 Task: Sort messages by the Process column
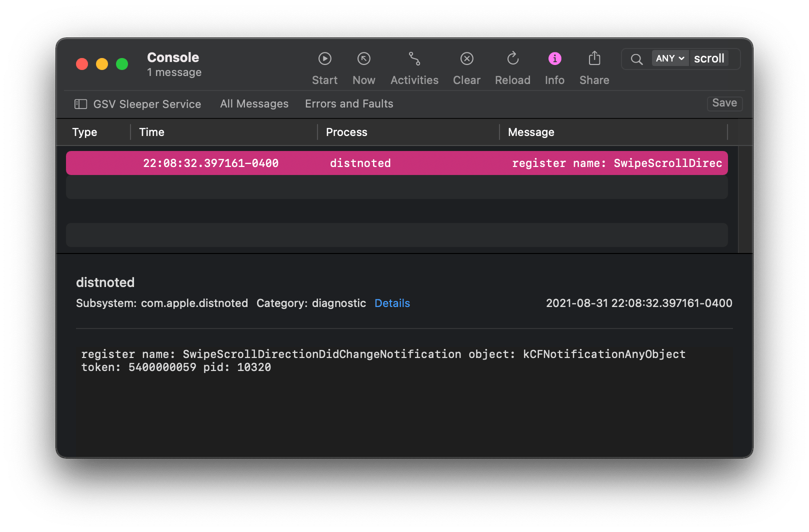click(x=346, y=132)
